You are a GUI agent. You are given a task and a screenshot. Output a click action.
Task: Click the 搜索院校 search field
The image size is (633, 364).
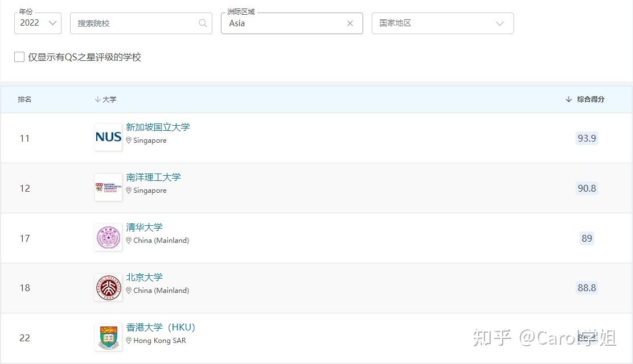141,23
